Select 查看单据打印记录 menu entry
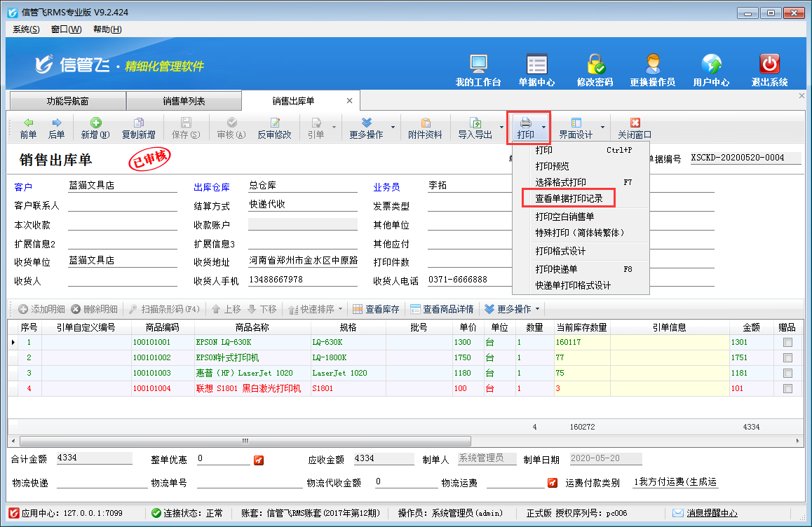The height and width of the screenshot is (527, 812). pos(569,199)
